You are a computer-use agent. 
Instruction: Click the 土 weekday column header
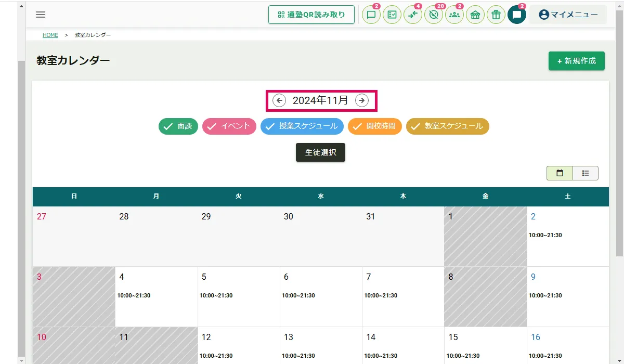[x=568, y=197]
